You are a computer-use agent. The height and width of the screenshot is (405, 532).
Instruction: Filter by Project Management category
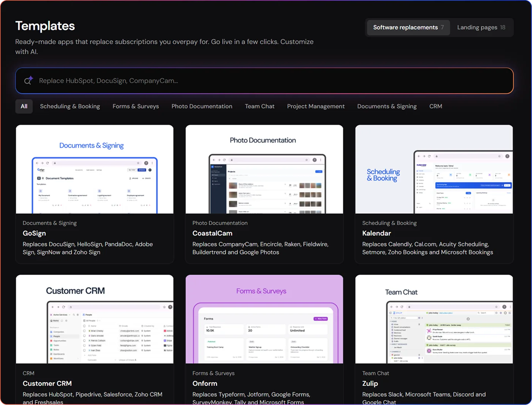point(316,106)
